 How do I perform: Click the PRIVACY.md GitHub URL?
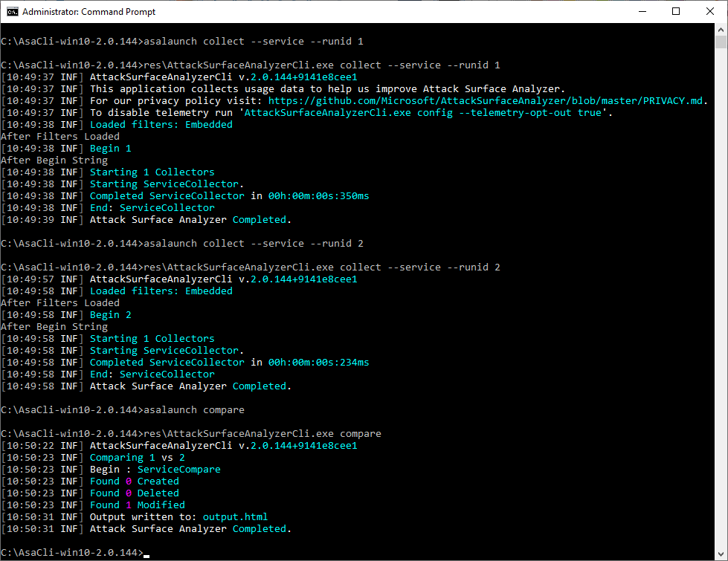point(486,101)
